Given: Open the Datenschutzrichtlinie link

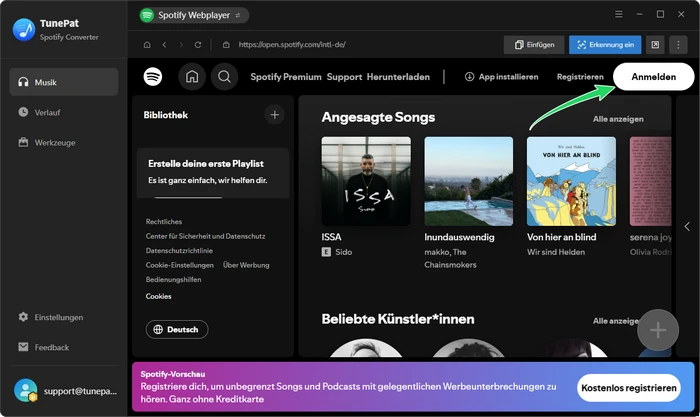Looking at the screenshot, I should (x=179, y=250).
